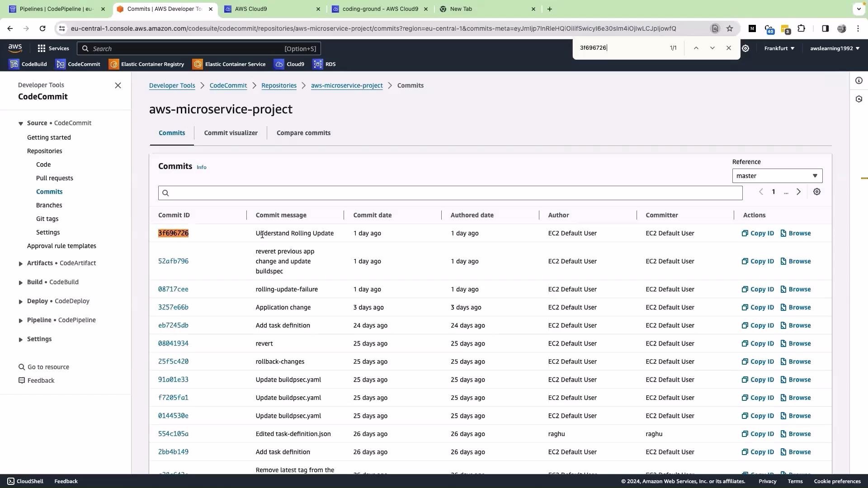
Task: Open Pull requests in sidebar
Action: click(x=55, y=178)
